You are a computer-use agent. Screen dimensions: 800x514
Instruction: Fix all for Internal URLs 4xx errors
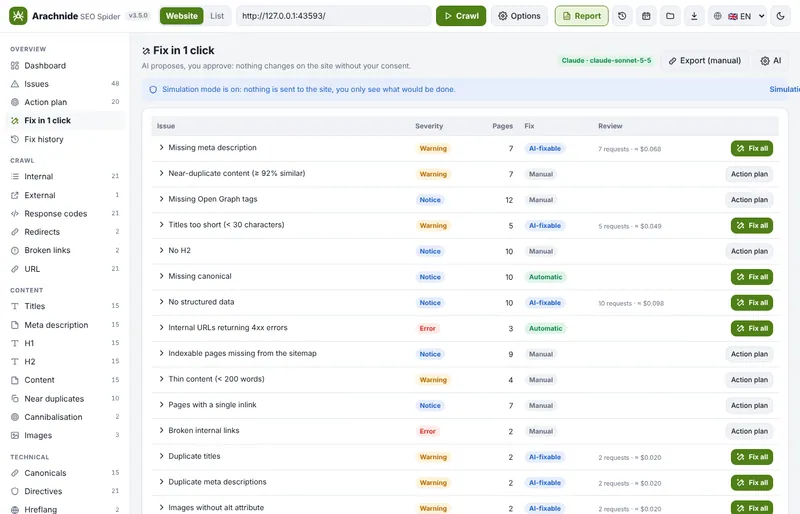(752, 328)
